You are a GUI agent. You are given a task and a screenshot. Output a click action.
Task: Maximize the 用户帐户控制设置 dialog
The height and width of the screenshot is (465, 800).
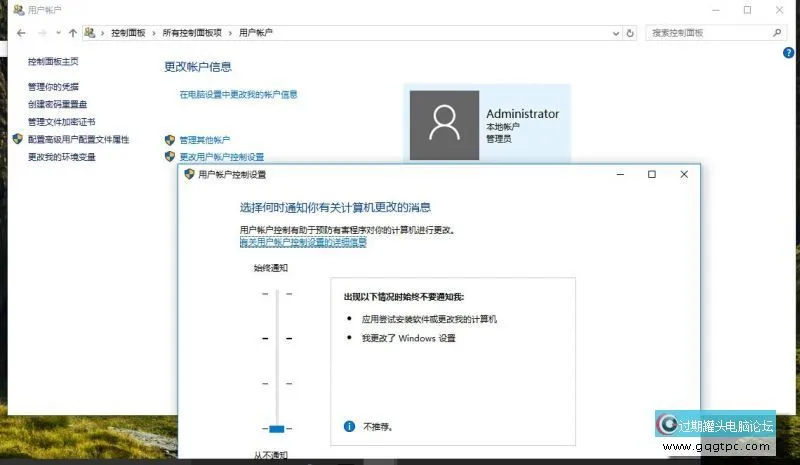click(652, 175)
